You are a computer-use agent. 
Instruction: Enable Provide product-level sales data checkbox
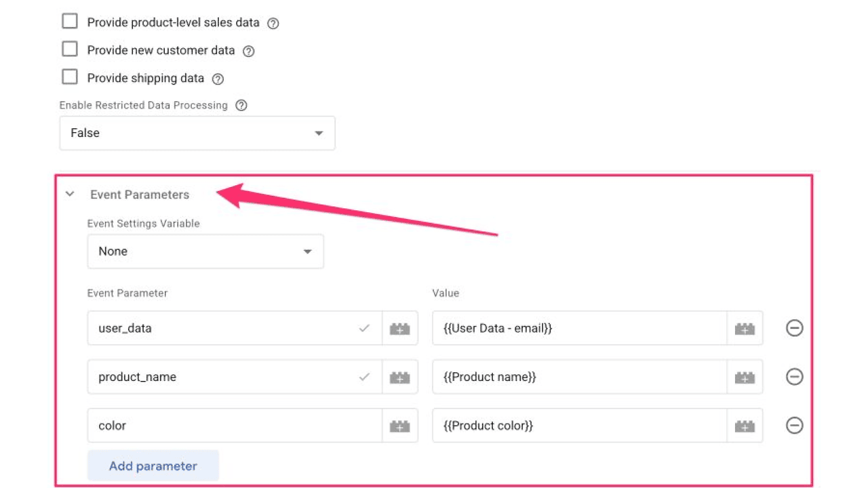pos(70,22)
